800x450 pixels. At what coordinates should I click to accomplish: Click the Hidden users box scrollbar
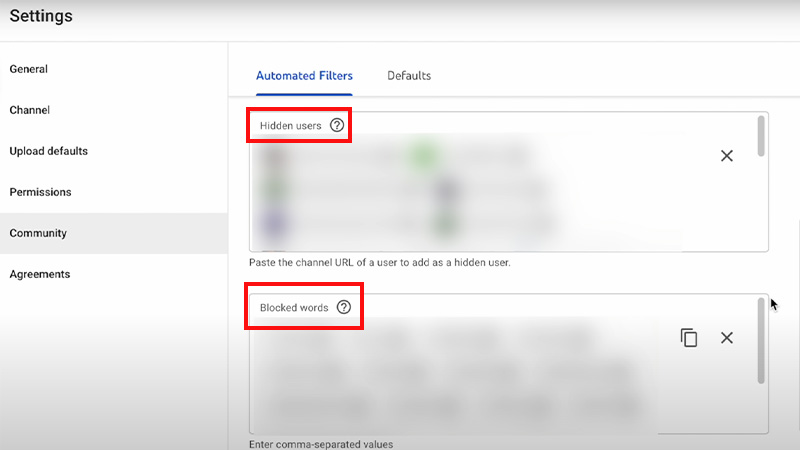click(761, 136)
